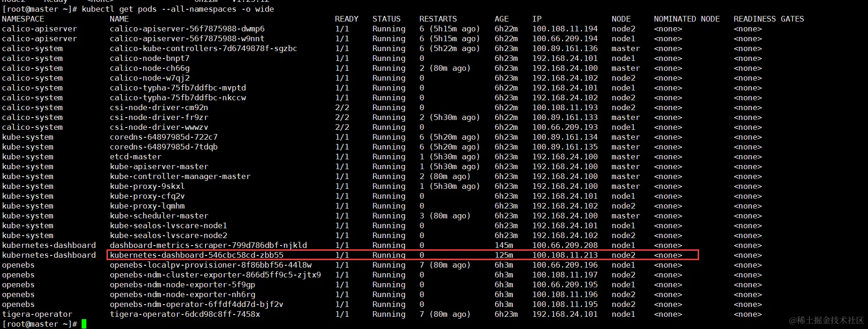Click the IP column header
Screen dimensions: 868x329
(537, 19)
